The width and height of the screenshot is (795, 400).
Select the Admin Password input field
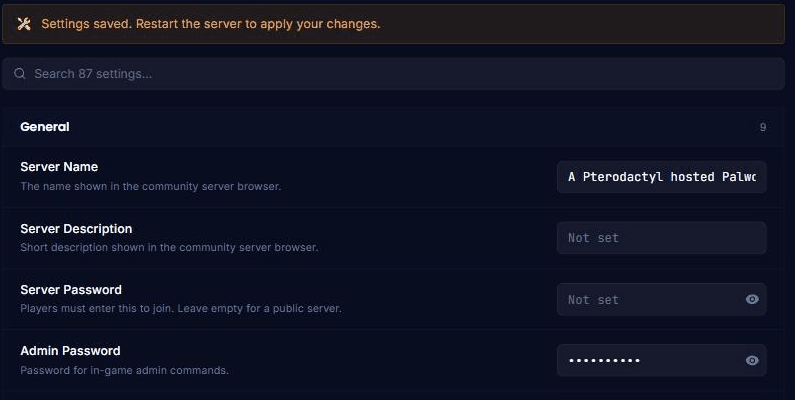(x=662, y=360)
